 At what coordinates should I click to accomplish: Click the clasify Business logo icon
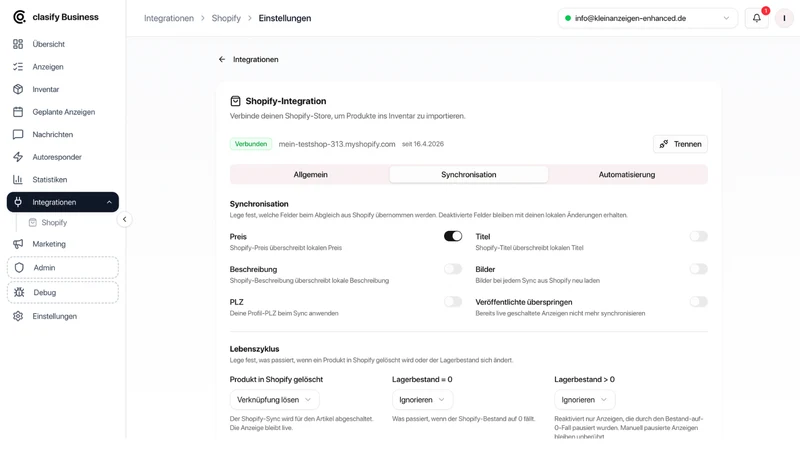tap(19, 17)
